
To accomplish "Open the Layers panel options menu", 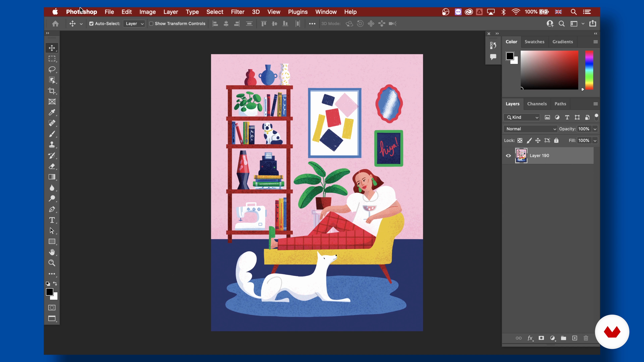I will [x=596, y=104].
